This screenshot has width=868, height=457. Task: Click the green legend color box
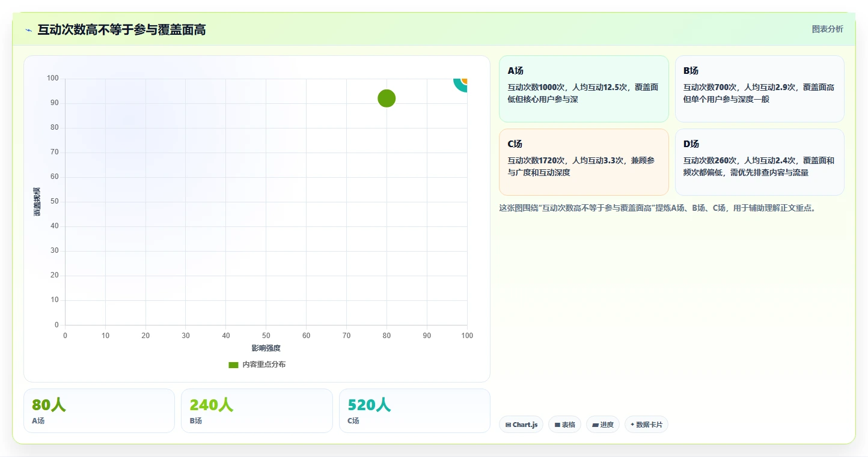click(x=234, y=365)
